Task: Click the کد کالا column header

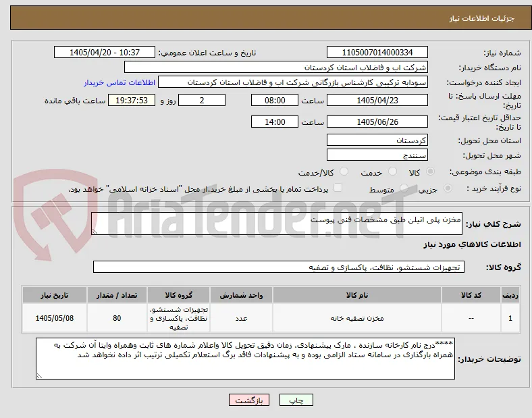Action: (471, 295)
